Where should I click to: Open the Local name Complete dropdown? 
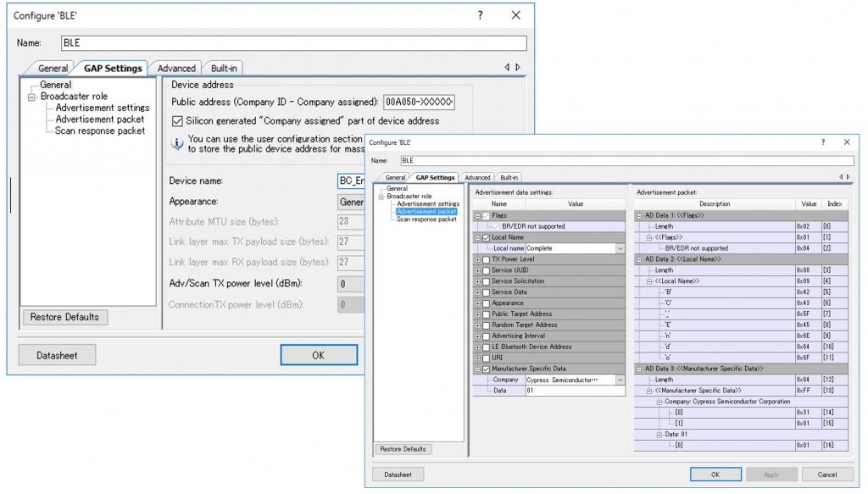[x=620, y=248]
